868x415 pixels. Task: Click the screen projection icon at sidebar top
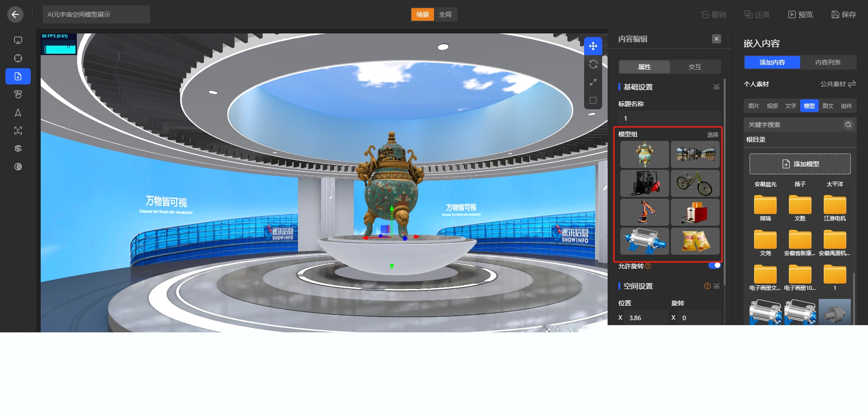[18, 40]
